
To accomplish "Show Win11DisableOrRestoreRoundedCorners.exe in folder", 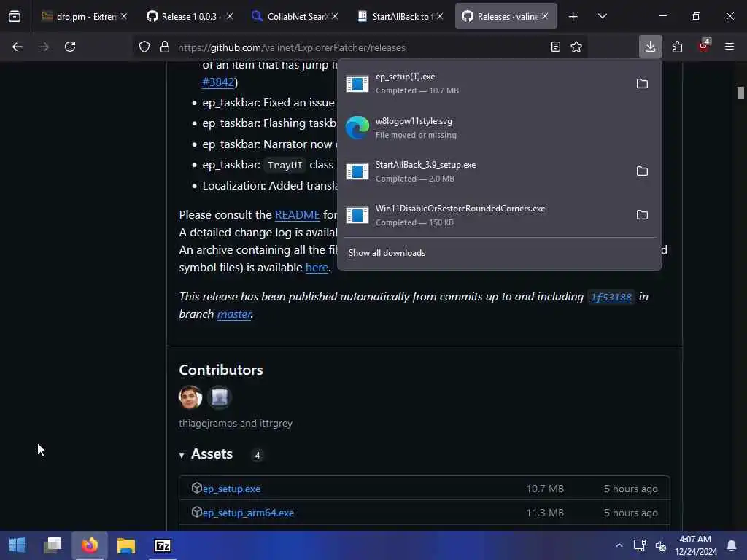I will [642, 215].
